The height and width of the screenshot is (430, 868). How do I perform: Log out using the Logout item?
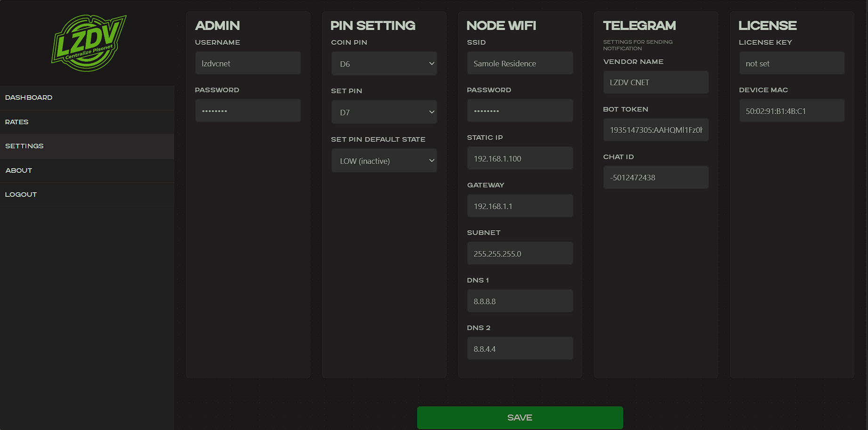pos(21,195)
